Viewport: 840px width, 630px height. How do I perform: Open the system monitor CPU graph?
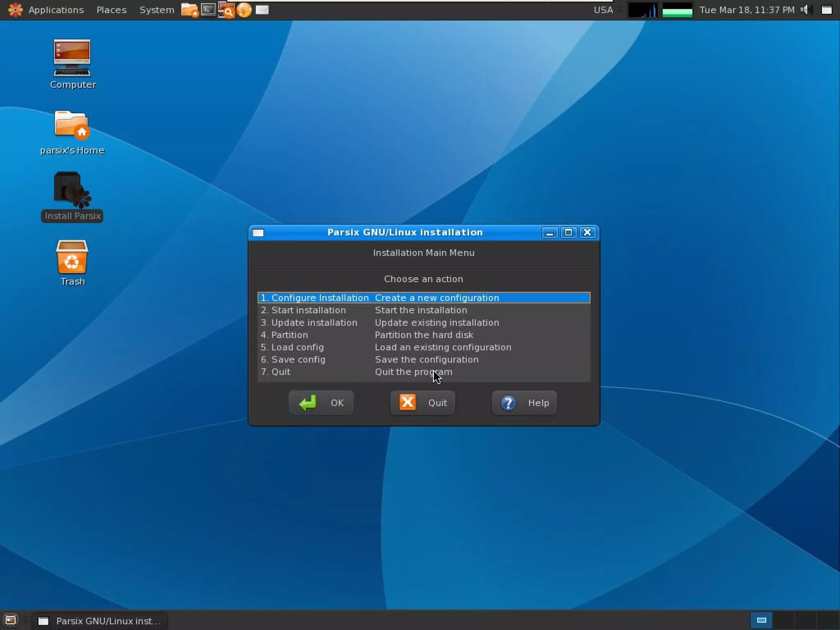[642, 9]
